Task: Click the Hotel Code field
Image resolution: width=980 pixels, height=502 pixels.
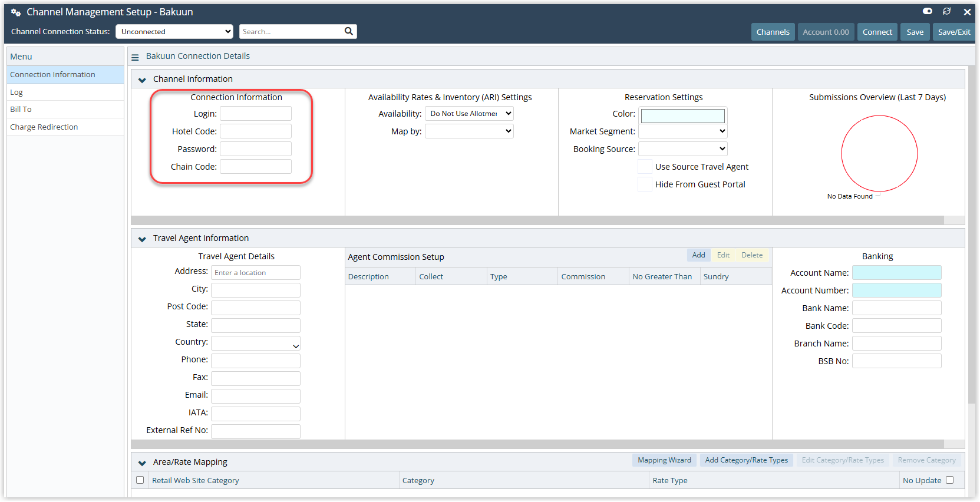Action: pos(256,131)
